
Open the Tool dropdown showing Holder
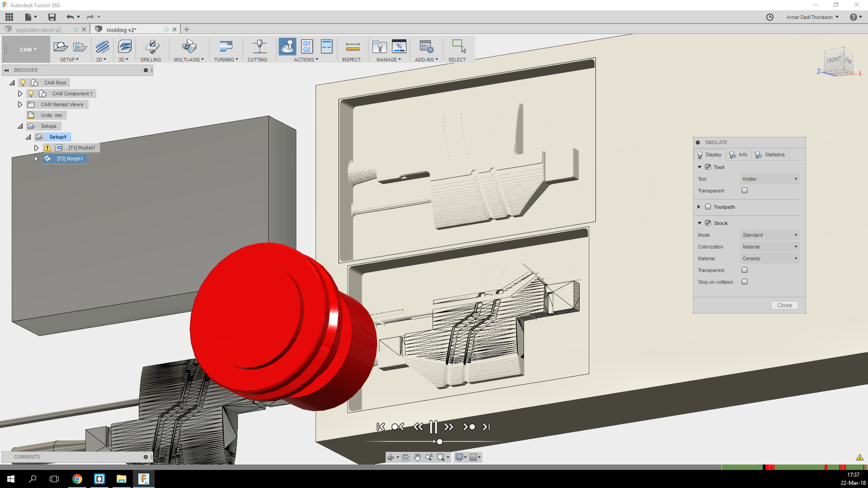point(769,179)
